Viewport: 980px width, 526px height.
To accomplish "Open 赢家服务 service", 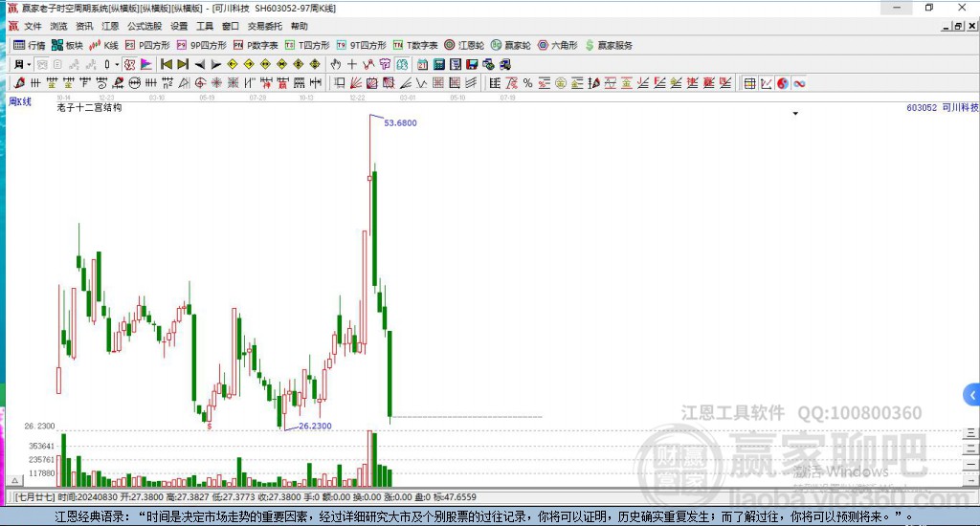I will (609, 45).
